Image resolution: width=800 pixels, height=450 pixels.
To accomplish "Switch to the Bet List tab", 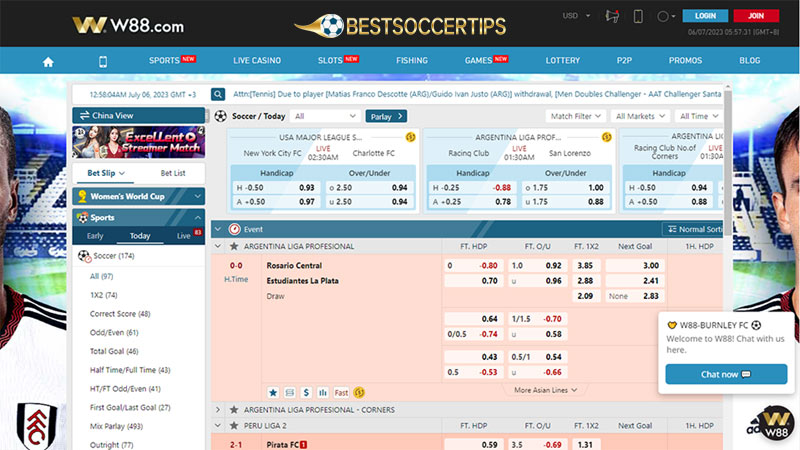I will pyautogui.click(x=173, y=173).
